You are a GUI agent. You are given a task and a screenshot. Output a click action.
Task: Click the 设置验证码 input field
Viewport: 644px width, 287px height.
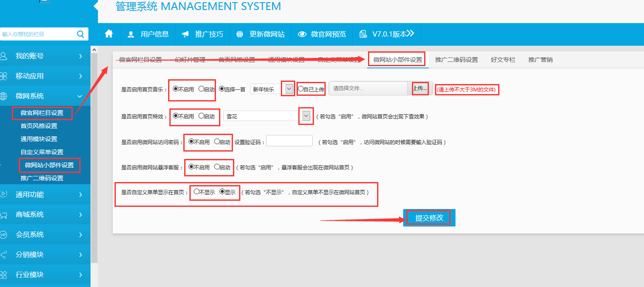coord(289,141)
